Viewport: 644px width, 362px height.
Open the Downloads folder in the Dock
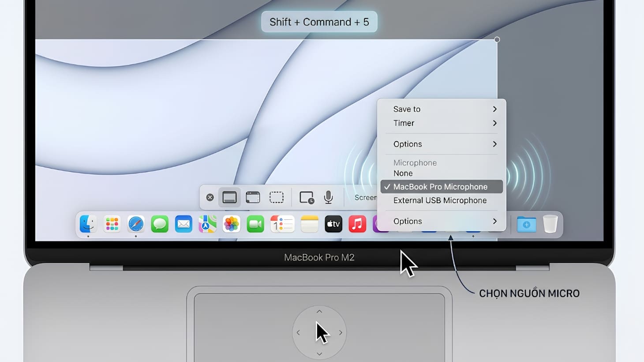pyautogui.click(x=526, y=224)
